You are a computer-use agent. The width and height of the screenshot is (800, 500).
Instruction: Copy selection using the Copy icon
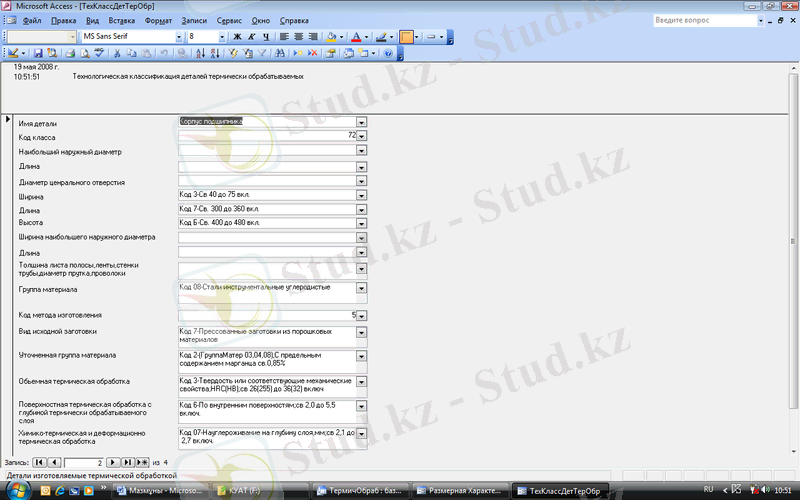132,53
